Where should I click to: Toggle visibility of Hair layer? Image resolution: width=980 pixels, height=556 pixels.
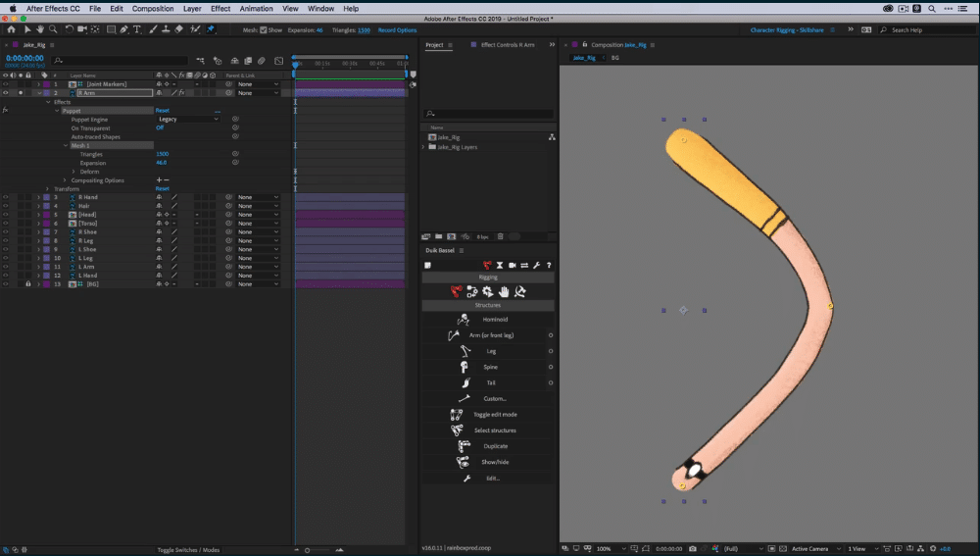point(6,206)
